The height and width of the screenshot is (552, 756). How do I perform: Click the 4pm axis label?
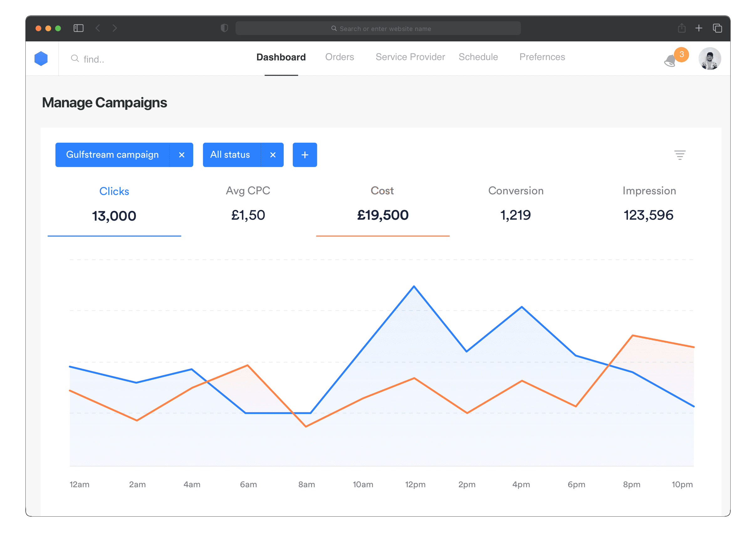[x=521, y=484]
